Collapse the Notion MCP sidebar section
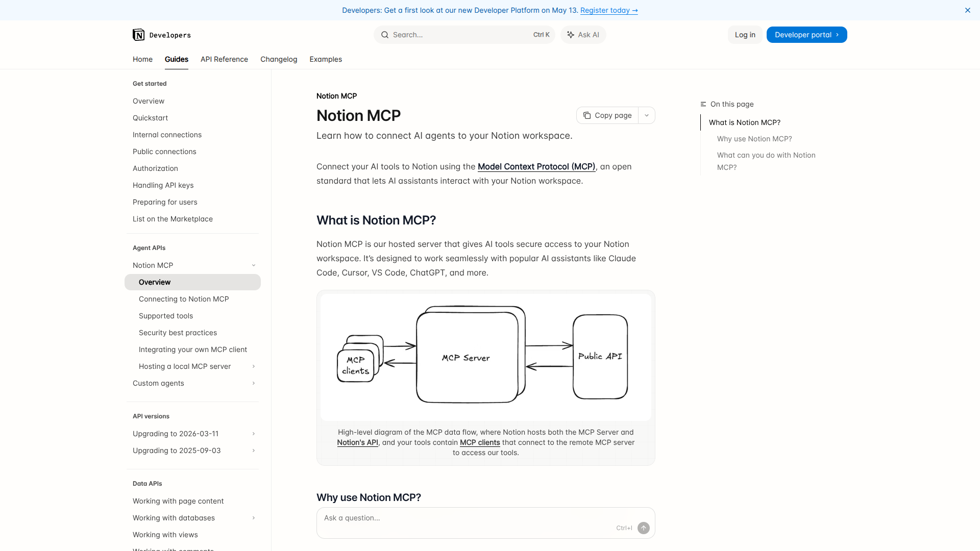 coord(254,265)
